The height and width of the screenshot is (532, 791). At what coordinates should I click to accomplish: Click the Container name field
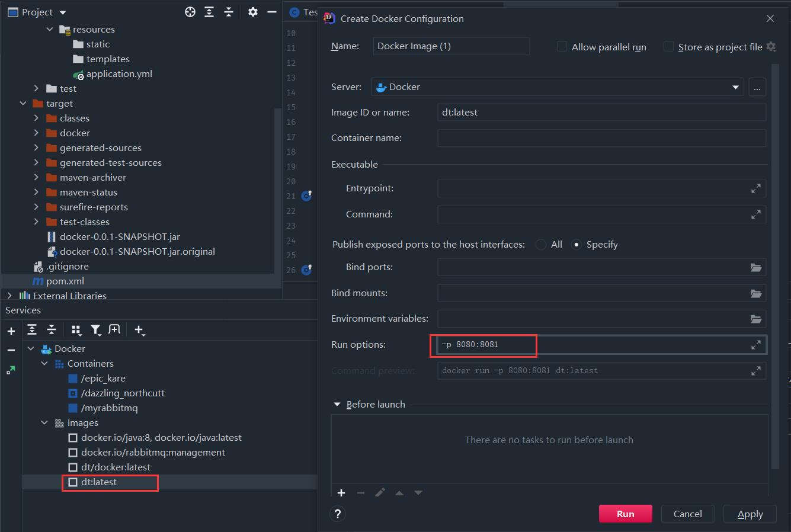coord(601,138)
